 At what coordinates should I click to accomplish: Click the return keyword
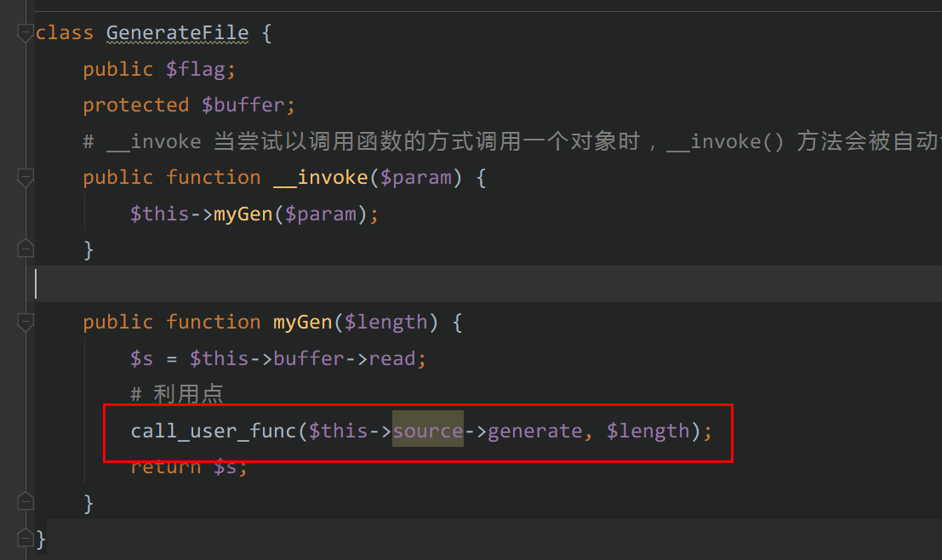[x=165, y=466]
